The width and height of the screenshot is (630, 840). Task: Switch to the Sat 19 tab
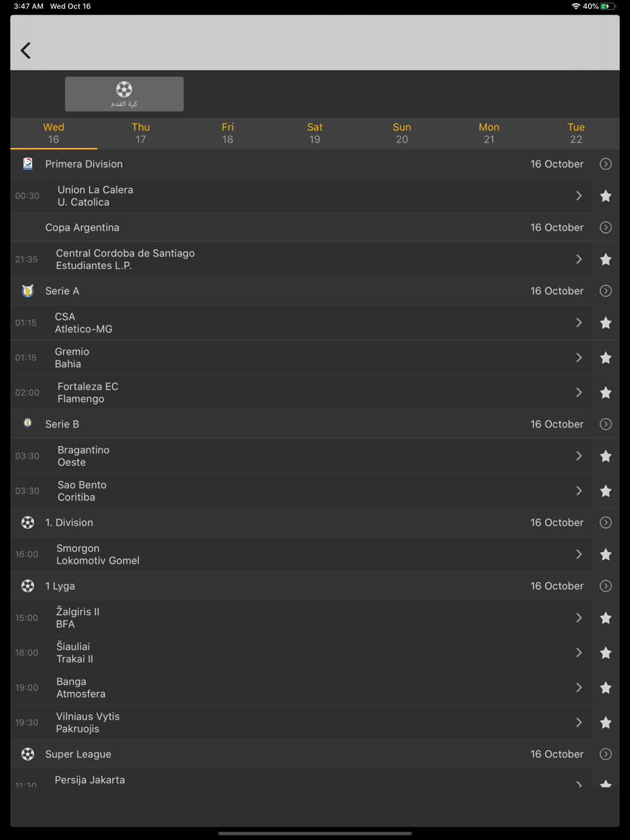coord(314,133)
